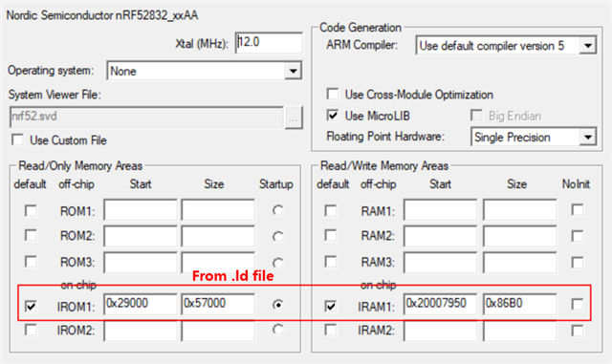Image resolution: width=612 pixels, height=364 pixels.
Task: Check the RAM3 NoInit checkbox
Action: coord(578,262)
